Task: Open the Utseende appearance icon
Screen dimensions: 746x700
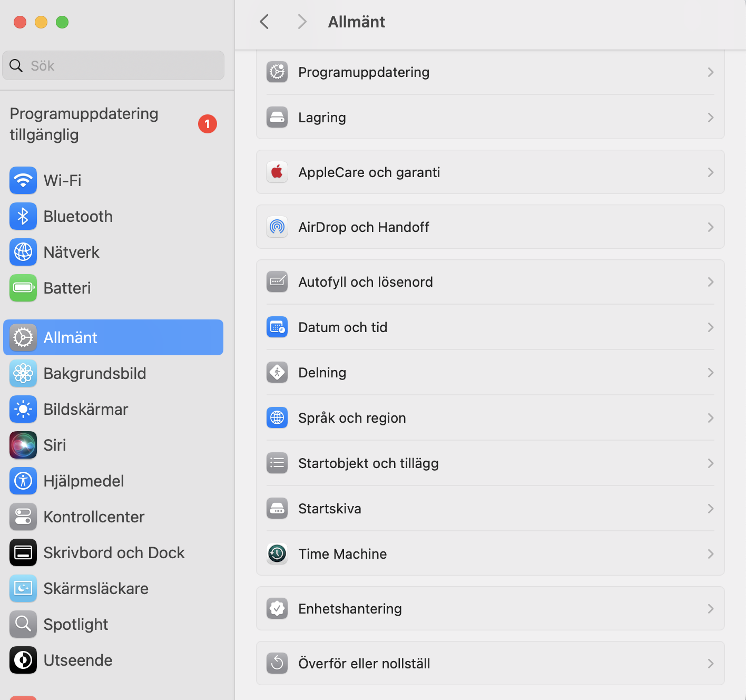Action: [x=23, y=660]
